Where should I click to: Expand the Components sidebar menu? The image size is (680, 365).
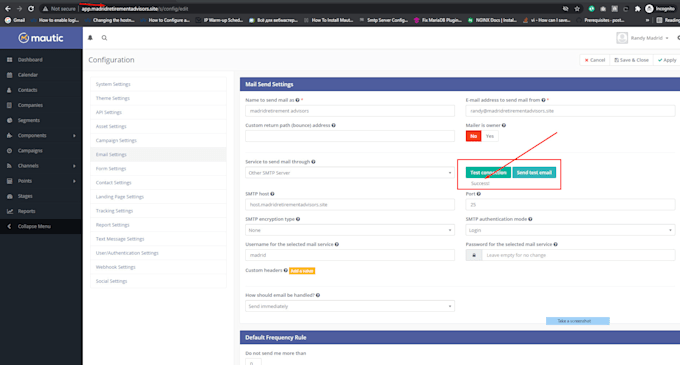(x=41, y=136)
